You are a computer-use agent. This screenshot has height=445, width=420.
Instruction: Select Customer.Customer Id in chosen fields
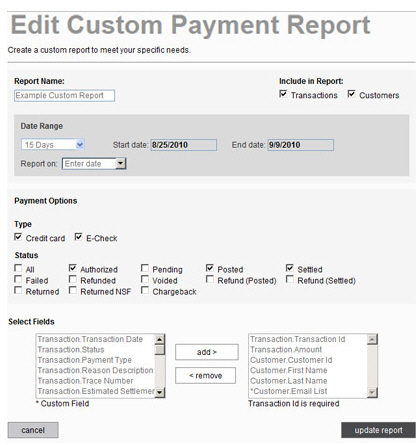[x=308, y=360]
